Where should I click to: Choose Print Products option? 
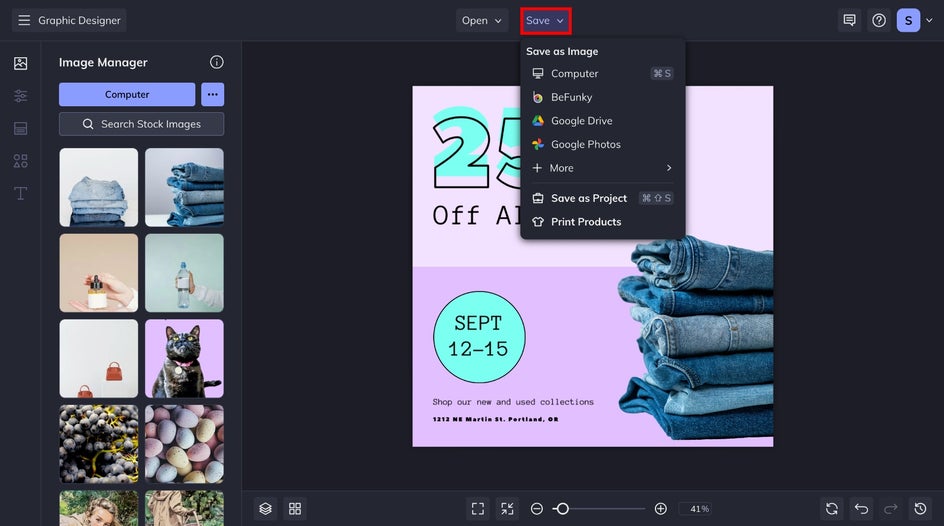[602, 221]
